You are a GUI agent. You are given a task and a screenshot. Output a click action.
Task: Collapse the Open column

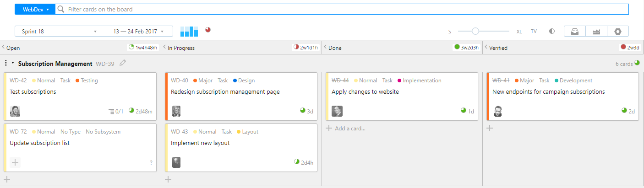pos(3,47)
